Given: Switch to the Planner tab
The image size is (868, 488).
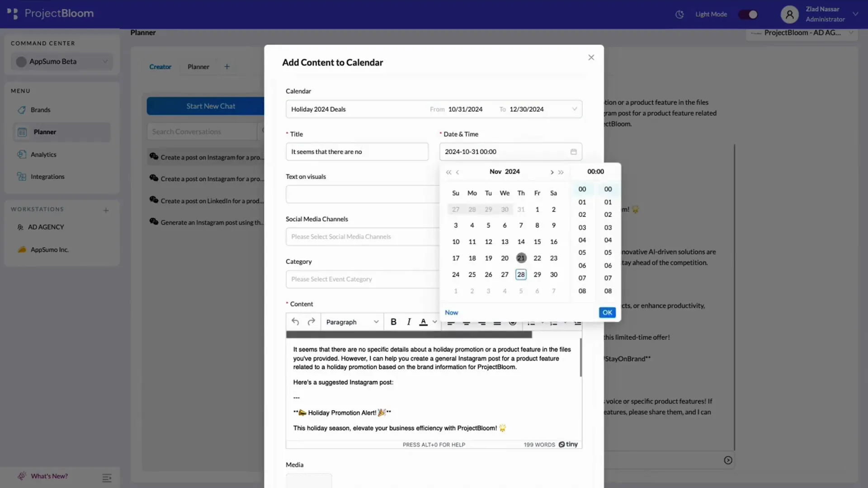Looking at the screenshot, I should pos(198,67).
